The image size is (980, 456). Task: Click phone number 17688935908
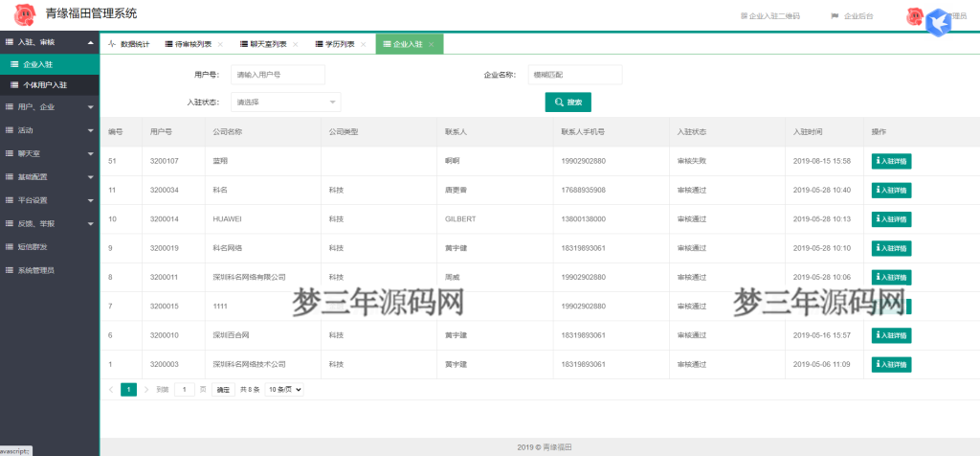tap(583, 190)
